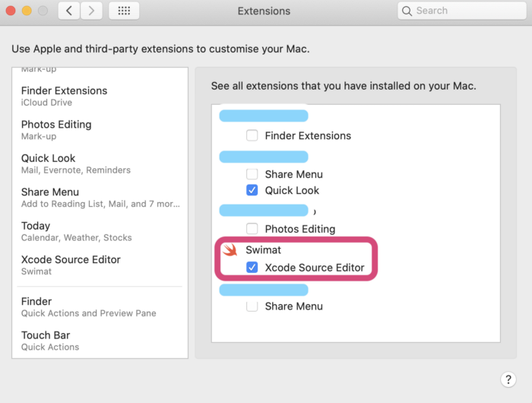Viewport: 532px width, 403px height.
Task: Disable the Quick Look checkbox
Action: 252,190
